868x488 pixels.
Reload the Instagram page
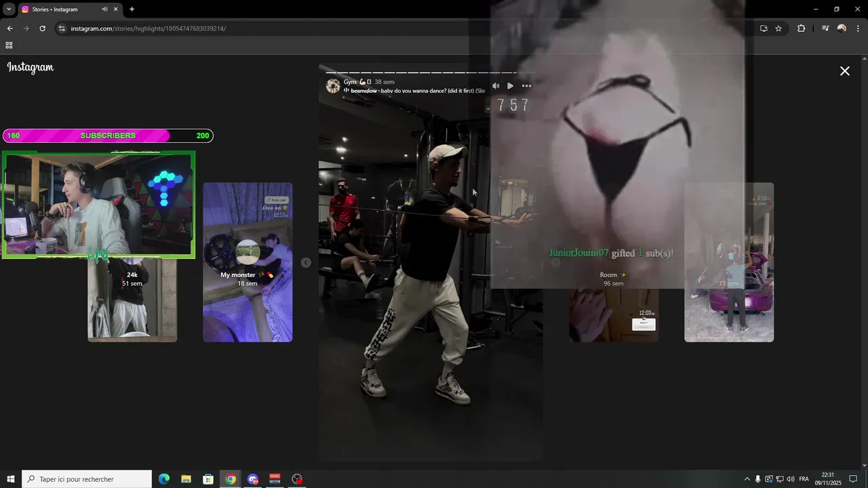pos(42,28)
